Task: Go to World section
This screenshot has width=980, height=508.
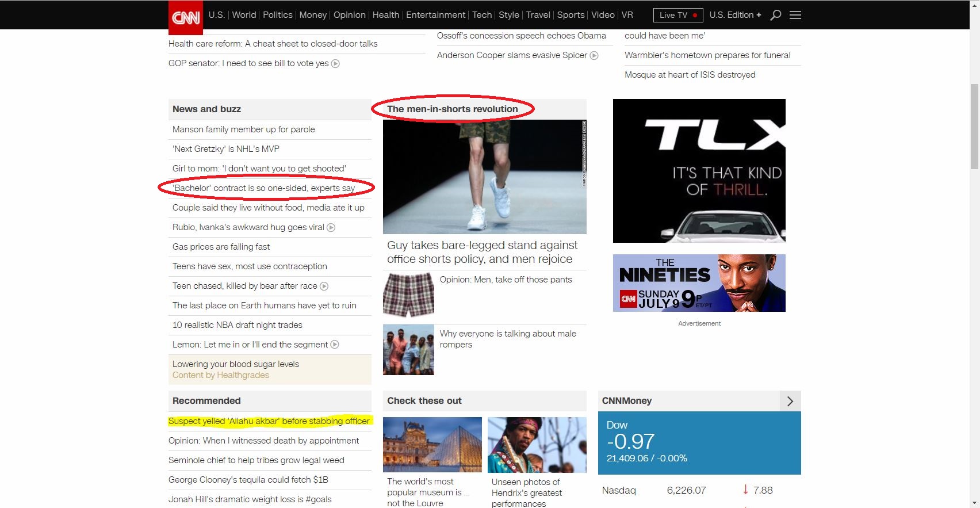Action: coord(244,15)
